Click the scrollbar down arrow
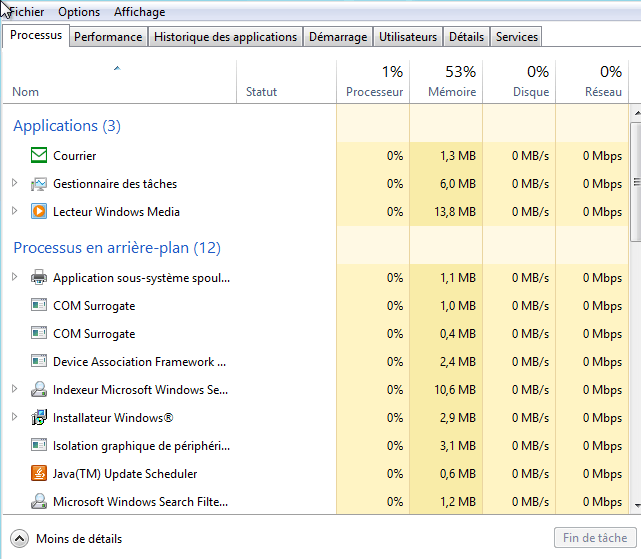This screenshot has width=641, height=559. pyautogui.click(x=637, y=506)
